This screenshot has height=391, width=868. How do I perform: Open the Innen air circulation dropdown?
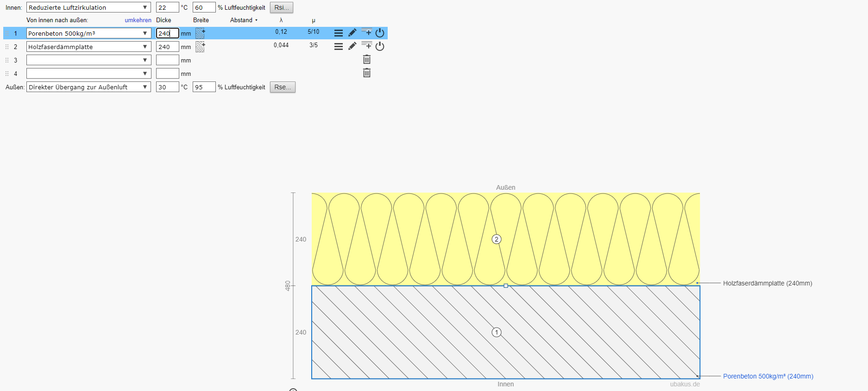pyautogui.click(x=88, y=7)
